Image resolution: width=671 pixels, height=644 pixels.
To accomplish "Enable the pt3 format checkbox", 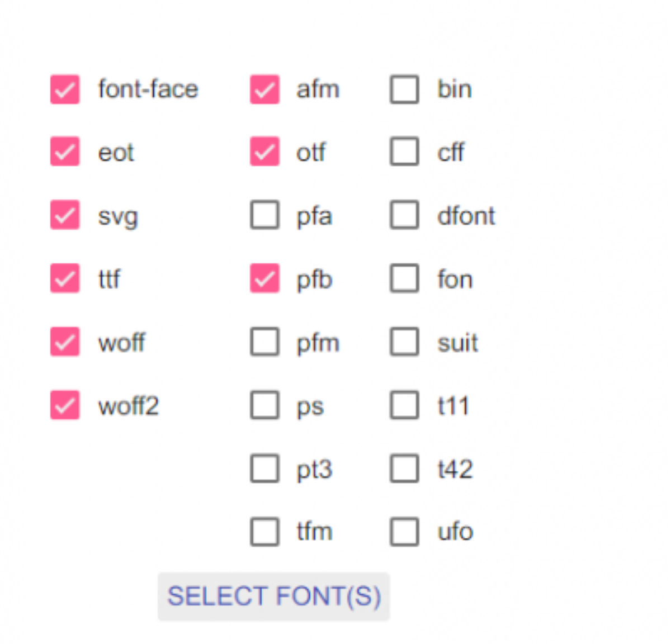I will (x=264, y=468).
